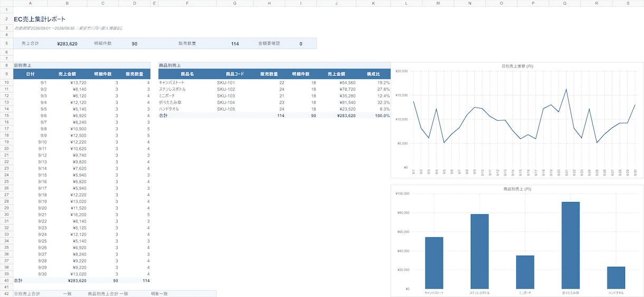
Task: Select the amount '¥13,720' for 9/1
Action: click(77, 83)
